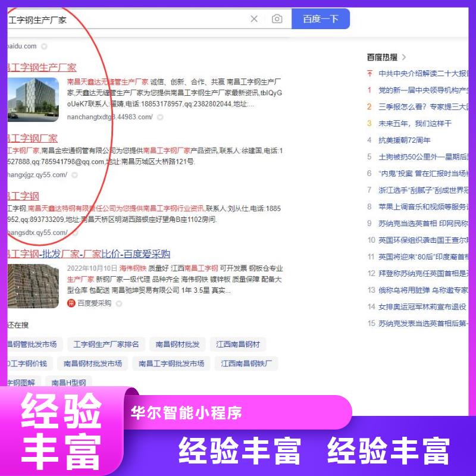Open hot search 苏纳克发表当选英首相后

pos(423,324)
